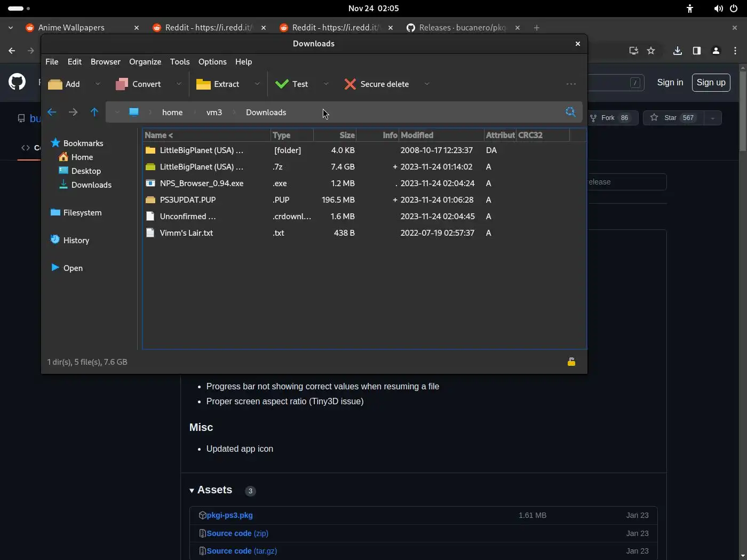Open the File menu
The height and width of the screenshot is (560, 747).
coord(52,62)
